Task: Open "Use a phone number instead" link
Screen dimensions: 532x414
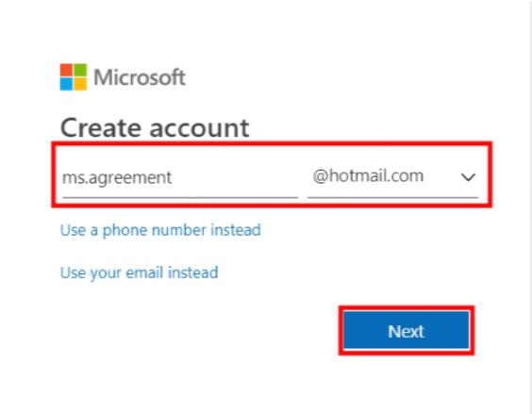Action: coord(160,230)
